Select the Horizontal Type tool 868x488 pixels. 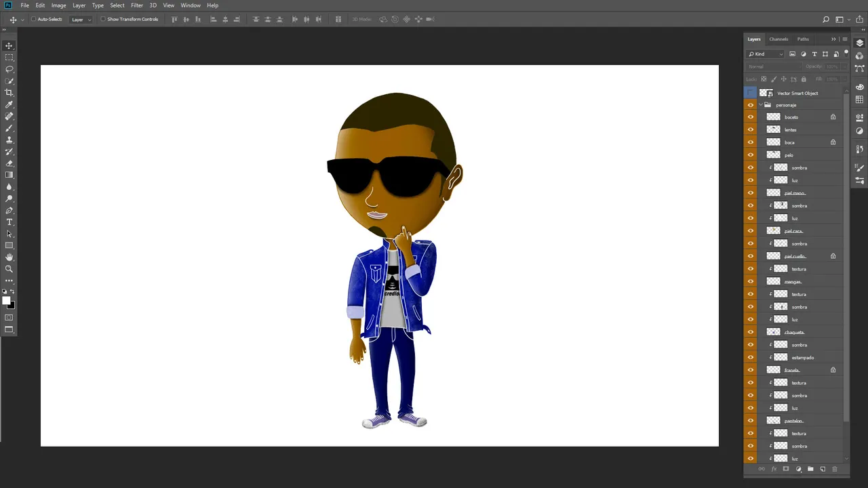[9, 222]
